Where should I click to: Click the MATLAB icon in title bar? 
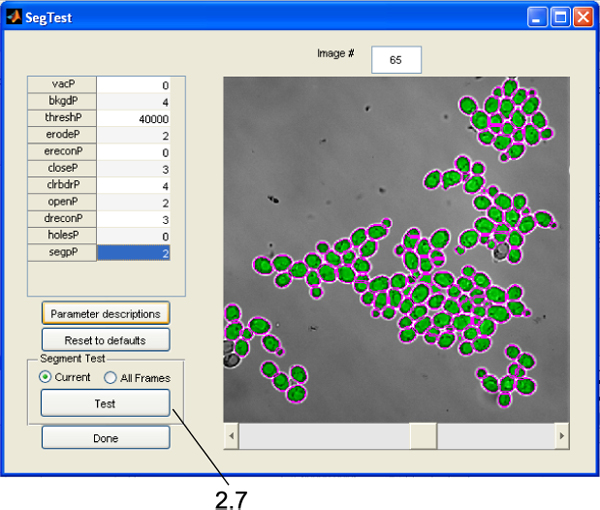14,17
